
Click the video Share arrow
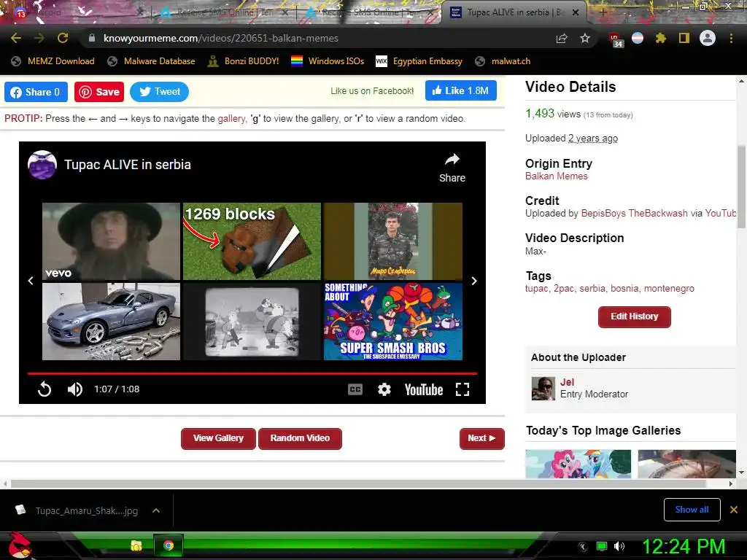pos(452,168)
